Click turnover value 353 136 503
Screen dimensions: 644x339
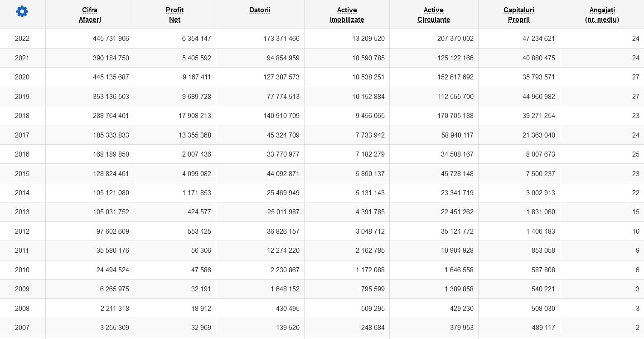tap(111, 97)
